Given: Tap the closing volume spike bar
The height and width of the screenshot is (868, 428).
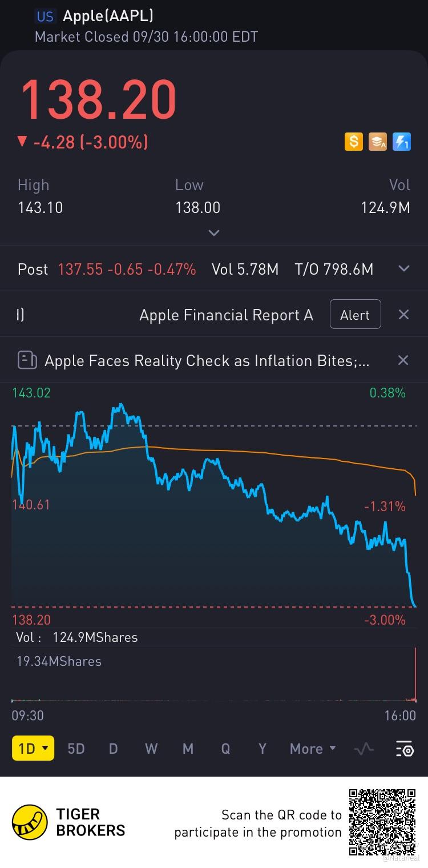Looking at the screenshot, I should click(415, 674).
